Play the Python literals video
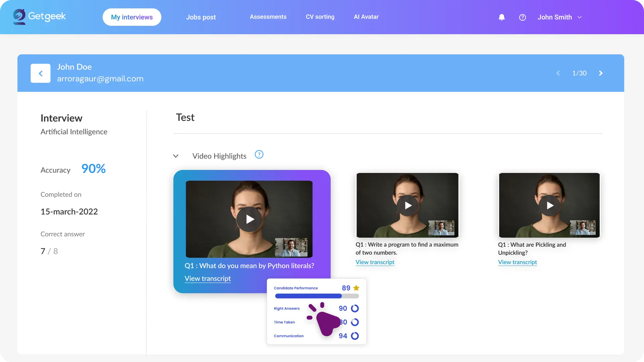This screenshot has height=362, width=644. click(x=249, y=219)
